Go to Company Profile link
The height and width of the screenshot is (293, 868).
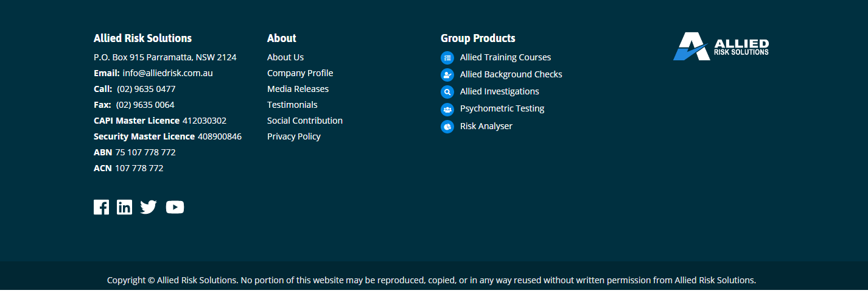point(300,73)
